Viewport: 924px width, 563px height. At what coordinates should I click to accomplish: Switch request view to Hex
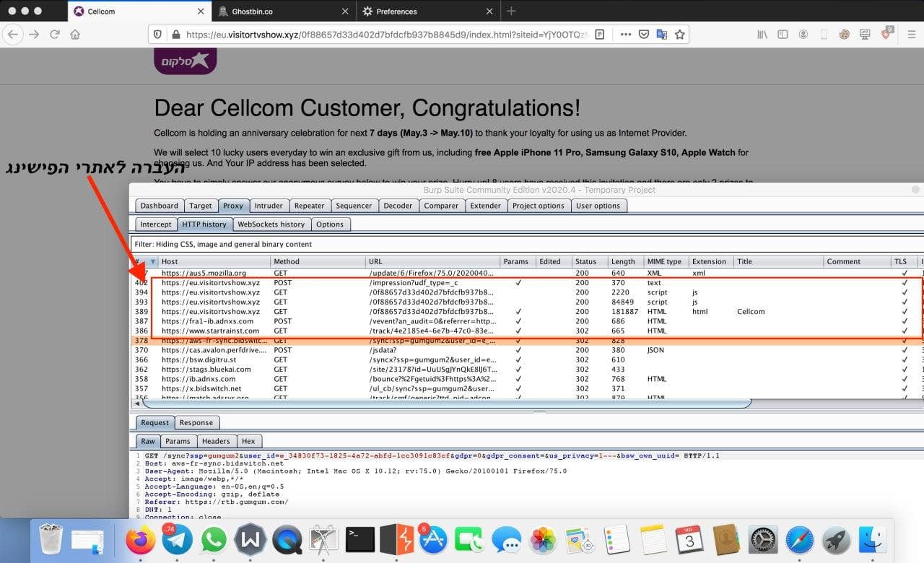pyautogui.click(x=248, y=441)
